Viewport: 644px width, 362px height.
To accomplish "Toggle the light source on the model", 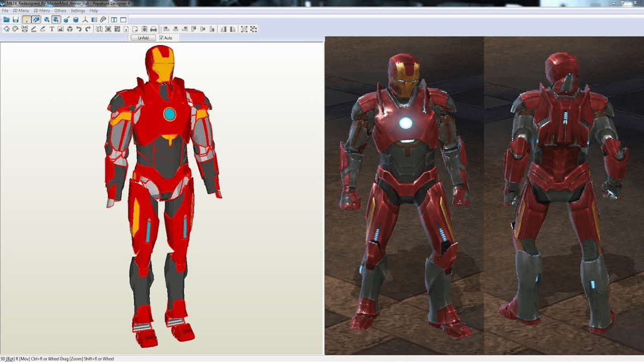I will tap(26, 19).
